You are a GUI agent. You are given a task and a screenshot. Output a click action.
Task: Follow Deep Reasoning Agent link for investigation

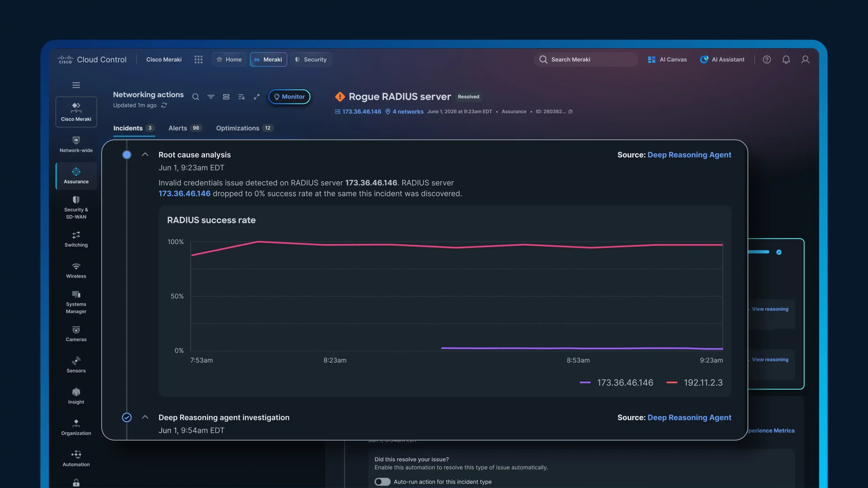689,417
